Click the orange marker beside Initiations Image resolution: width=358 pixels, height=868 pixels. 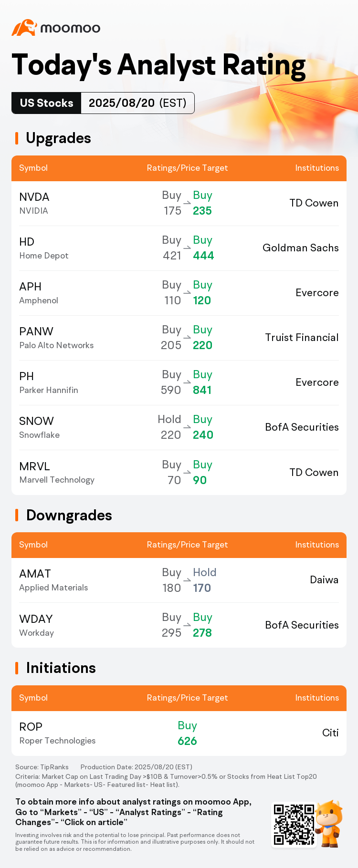tap(17, 668)
